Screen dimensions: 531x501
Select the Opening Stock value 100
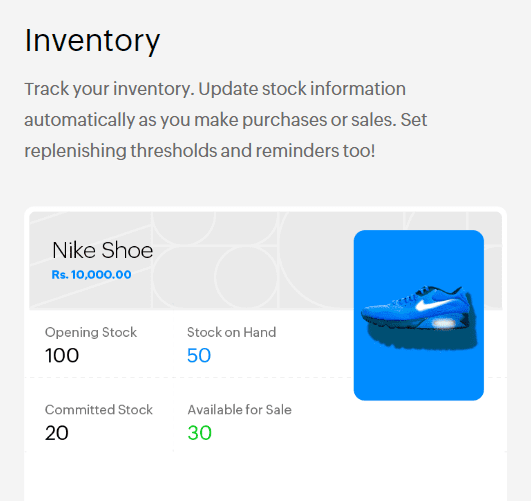click(x=62, y=356)
